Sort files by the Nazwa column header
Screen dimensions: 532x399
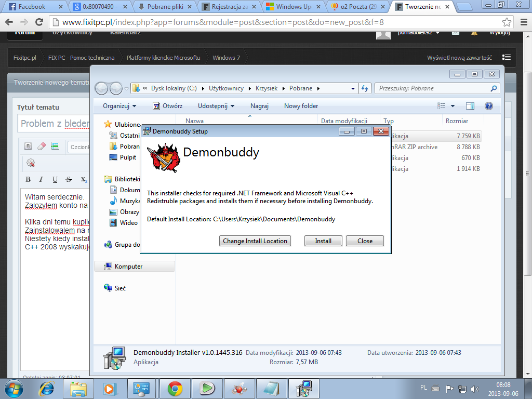pos(194,121)
